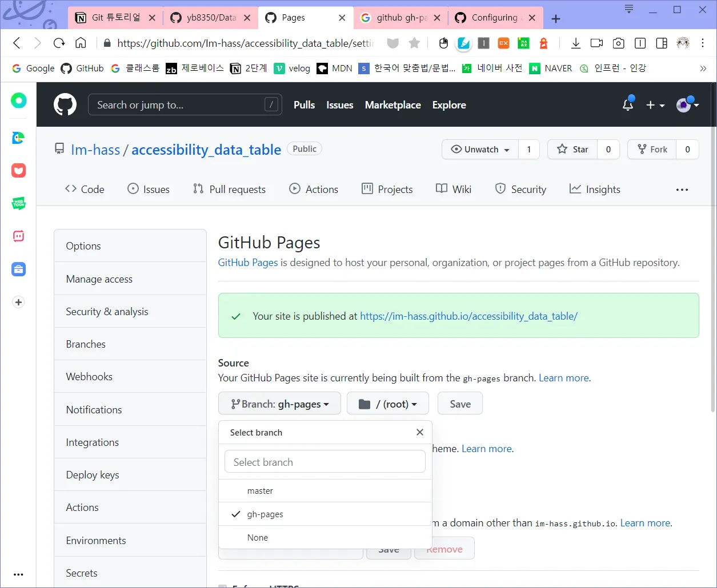The width and height of the screenshot is (717, 588).
Task: Open the Branch: gh-pages dropdown
Action: pyautogui.click(x=279, y=404)
